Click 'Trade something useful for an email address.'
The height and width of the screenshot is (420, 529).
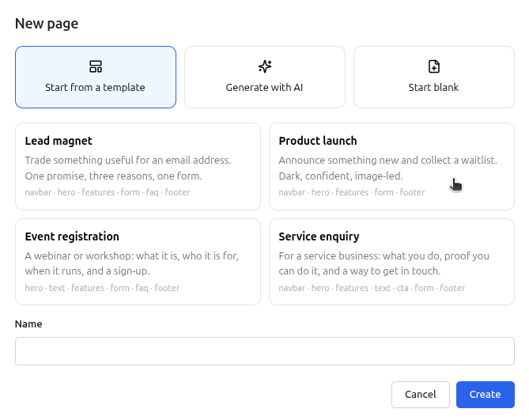point(128,161)
